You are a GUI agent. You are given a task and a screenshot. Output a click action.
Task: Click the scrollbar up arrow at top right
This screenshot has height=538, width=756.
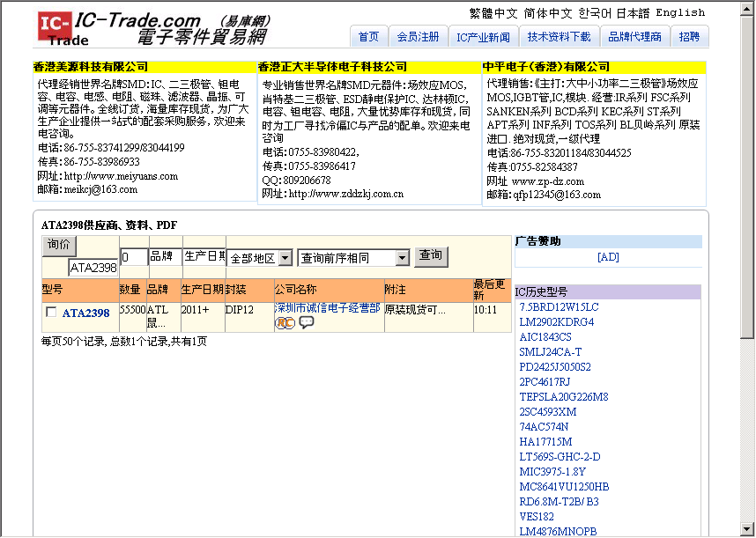pyautogui.click(x=747, y=7)
